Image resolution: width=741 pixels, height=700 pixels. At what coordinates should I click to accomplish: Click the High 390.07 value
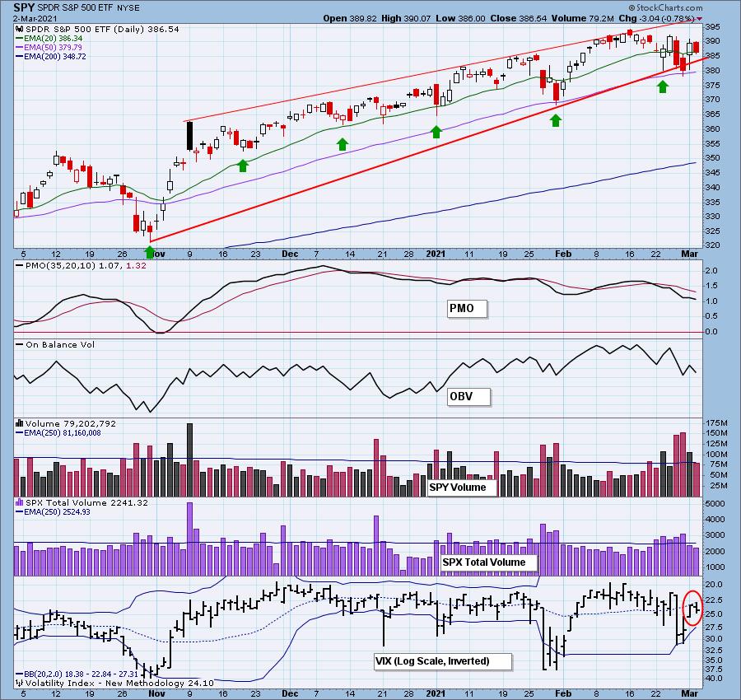click(x=407, y=18)
